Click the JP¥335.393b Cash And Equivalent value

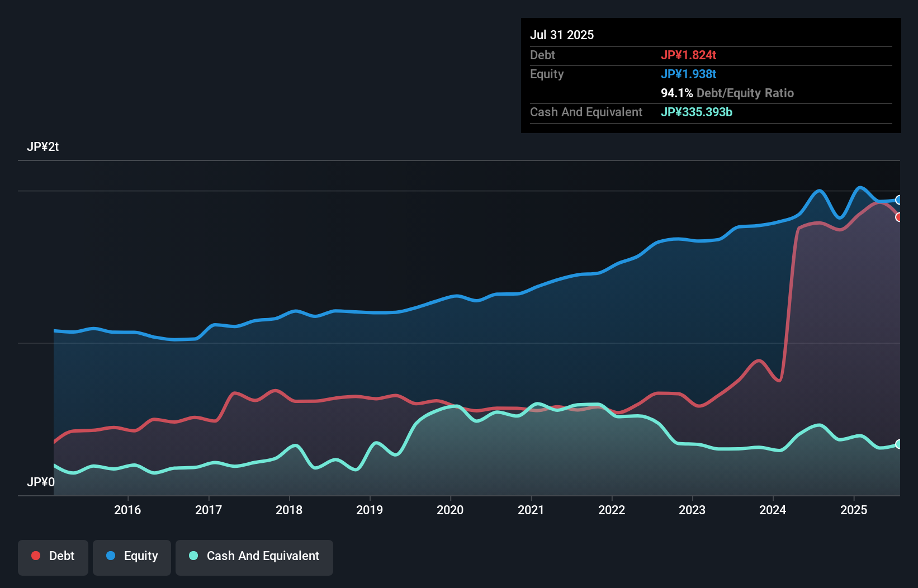coord(697,112)
